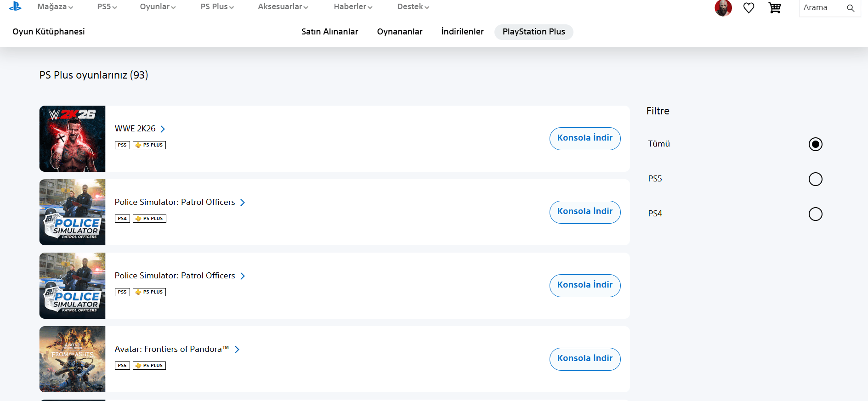This screenshot has height=401, width=868.
Task: Click the search magnifier icon
Action: pyautogui.click(x=851, y=8)
